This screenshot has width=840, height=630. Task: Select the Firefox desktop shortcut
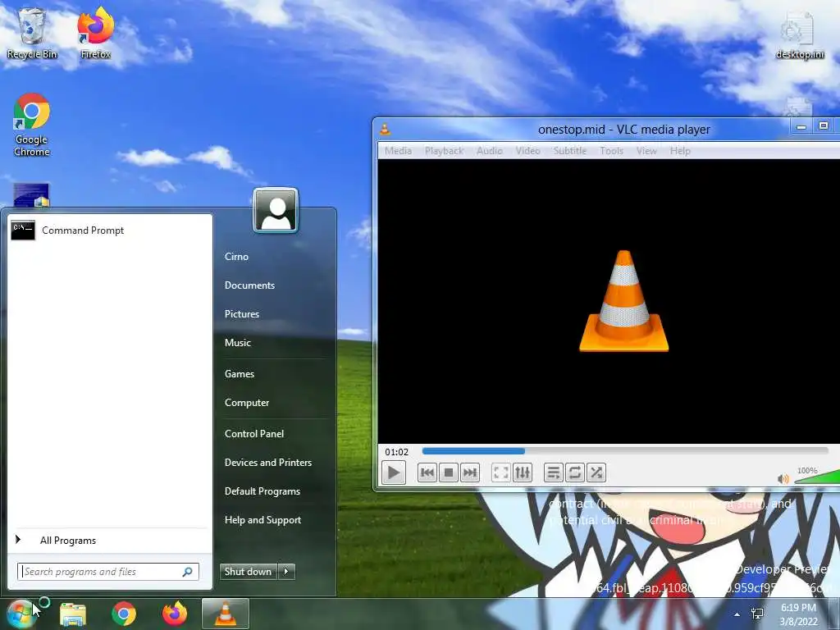click(95, 34)
